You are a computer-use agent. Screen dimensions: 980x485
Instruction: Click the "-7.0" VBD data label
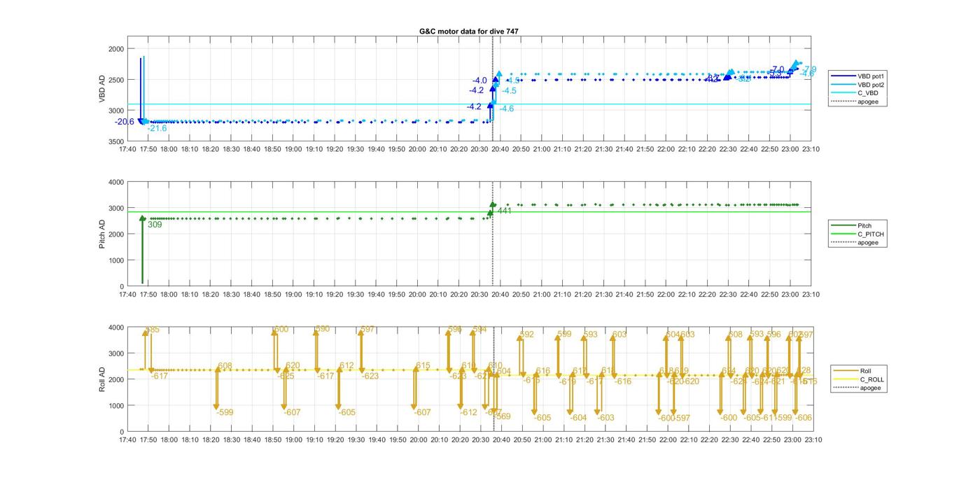coord(778,69)
